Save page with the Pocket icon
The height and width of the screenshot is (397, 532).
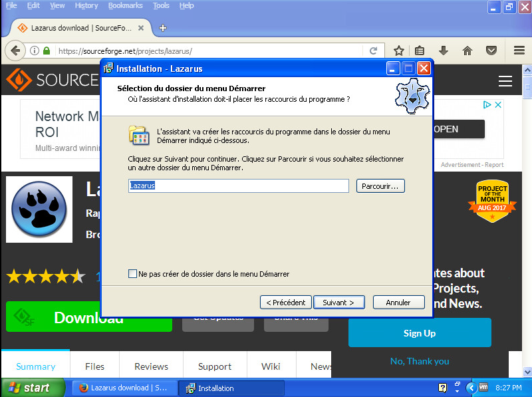coord(491,51)
